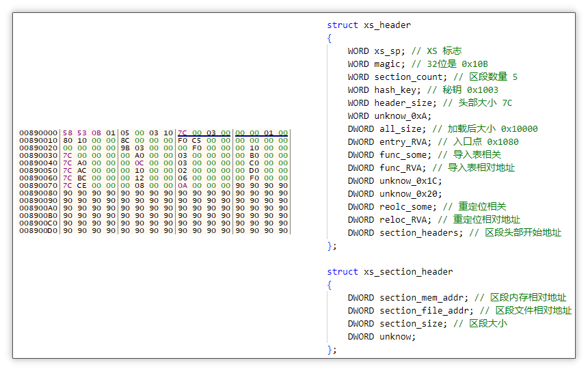Click the 'DWORD reloc_RVA;' field
Image resolution: width=588 pixels, height=371 pixels.
(389, 219)
